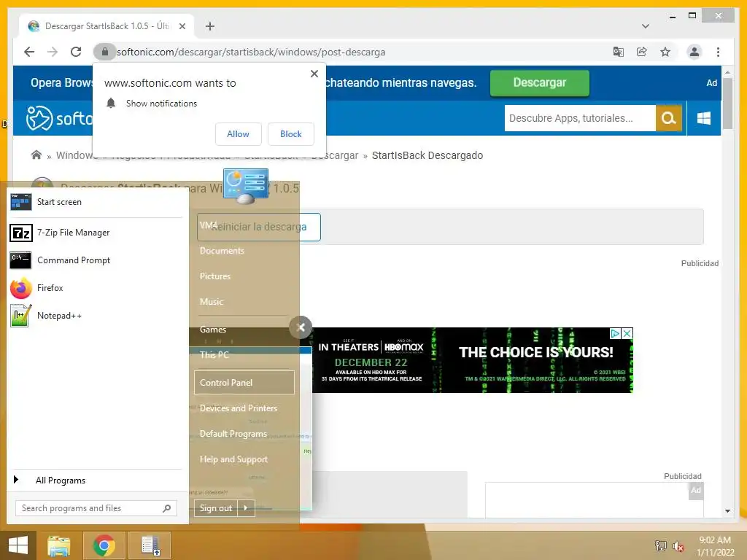
Task: Click the forward navigation arrow
Action: coord(53,52)
